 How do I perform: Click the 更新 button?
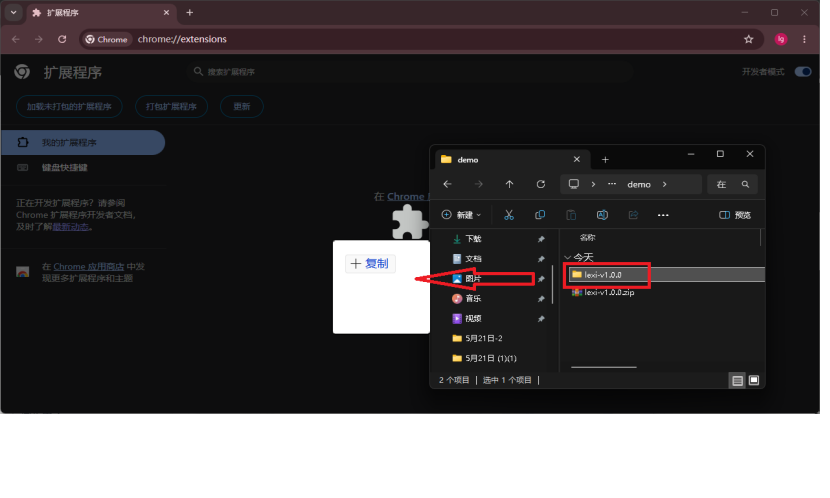(x=242, y=107)
